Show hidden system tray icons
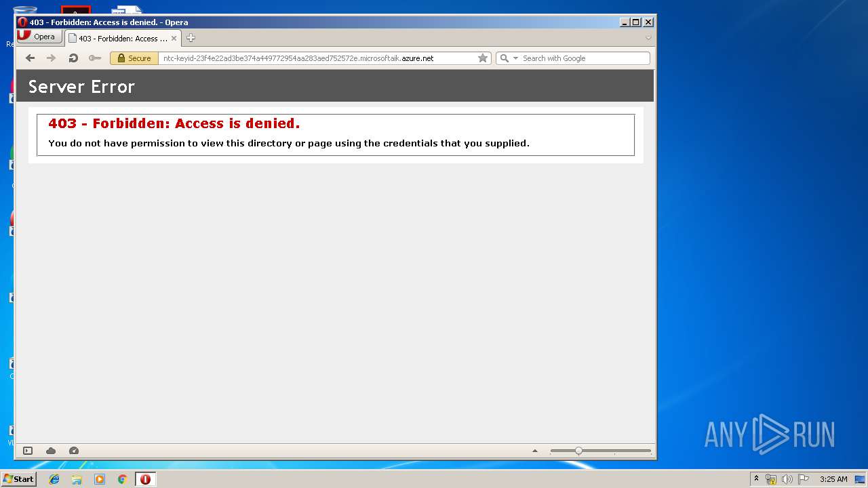Viewport: 868px width, 488px height. 756,479
